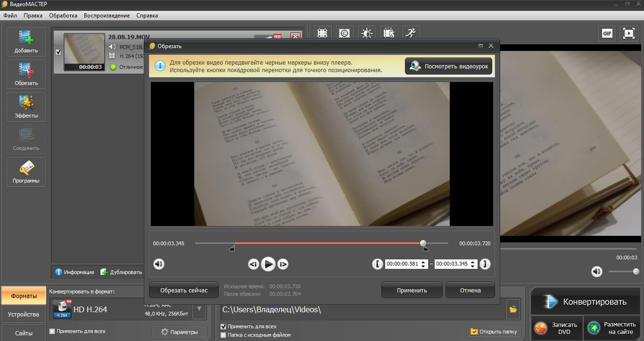Enable Применить для всех under the format
644x341 pixels.
(52, 331)
